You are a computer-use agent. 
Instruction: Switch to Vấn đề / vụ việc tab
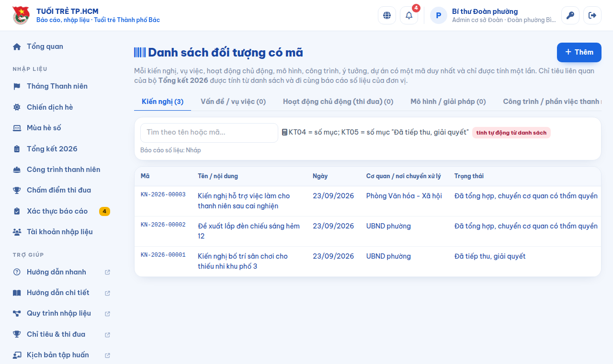pos(233,102)
